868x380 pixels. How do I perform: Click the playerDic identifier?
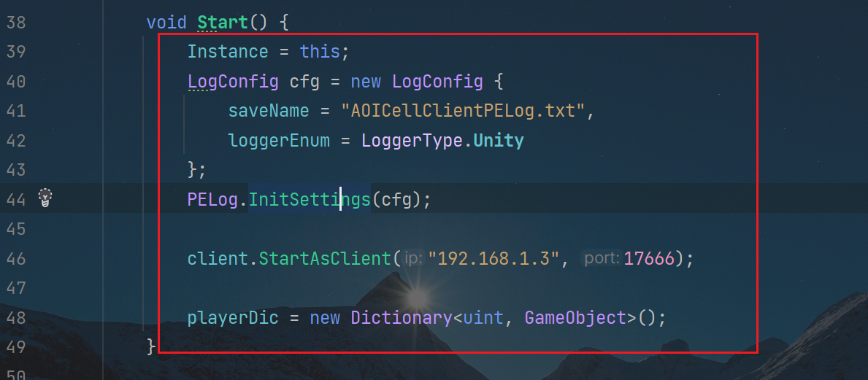point(233,318)
